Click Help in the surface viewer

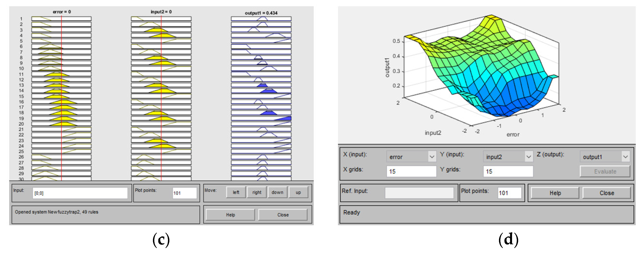click(x=555, y=193)
